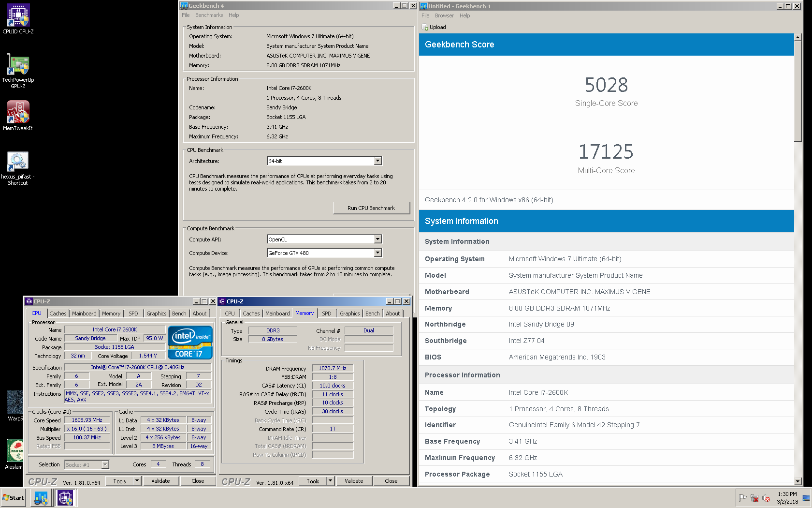Open Bench tab in right CPU-Z window
Image resolution: width=812 pixels, height=508 pixels.
coord(373,314)
